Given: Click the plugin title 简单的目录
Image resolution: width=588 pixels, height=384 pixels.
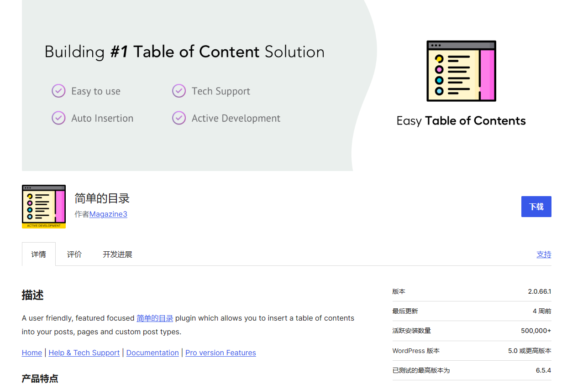Looking at the screenshot, I should tap(102, 198).
